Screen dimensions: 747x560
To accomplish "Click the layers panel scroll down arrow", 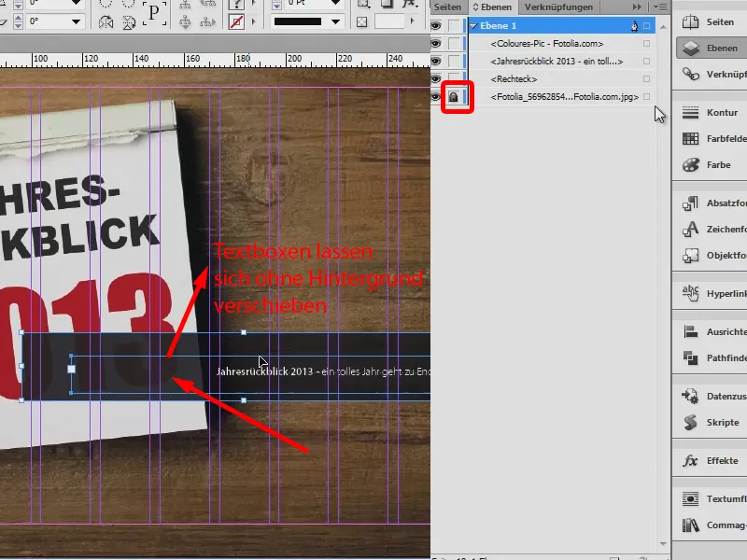I will 663,544.
